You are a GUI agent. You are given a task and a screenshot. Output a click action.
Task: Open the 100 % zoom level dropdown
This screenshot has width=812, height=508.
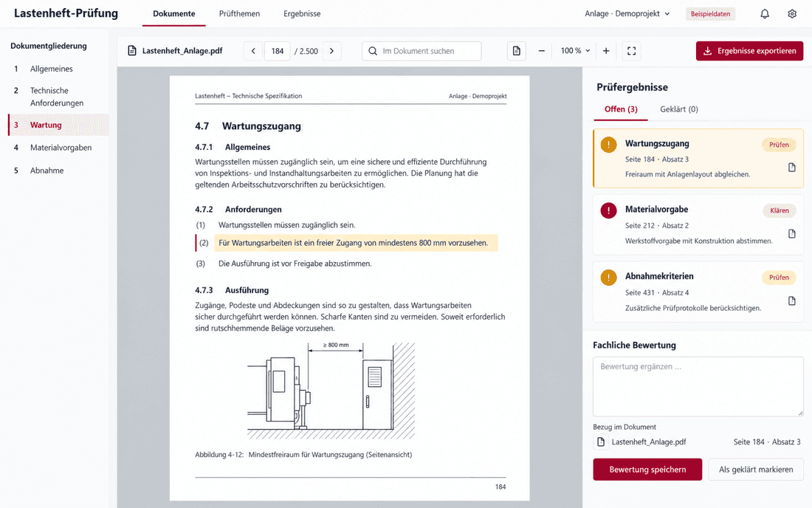pyautogui.click(x=575, y=51)
